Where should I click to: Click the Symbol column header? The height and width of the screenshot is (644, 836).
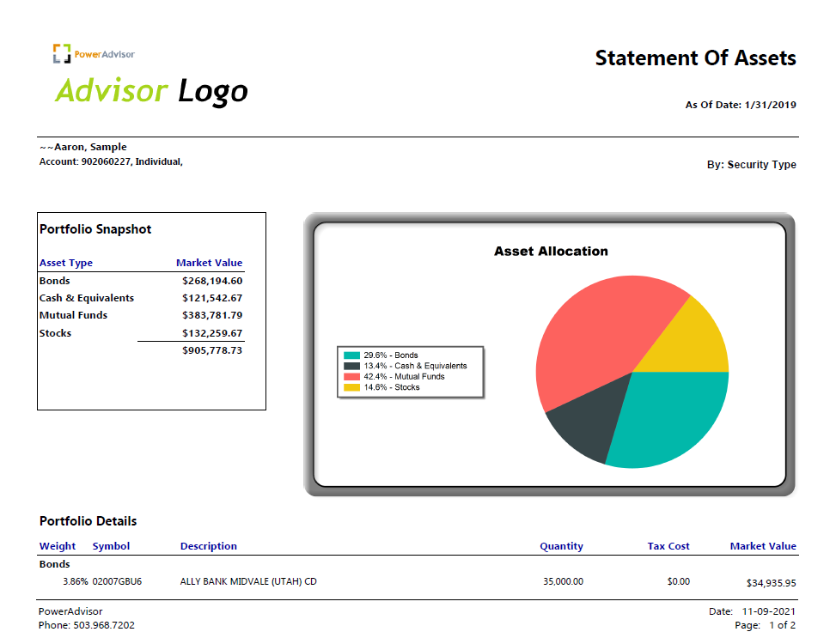(111, 546)
